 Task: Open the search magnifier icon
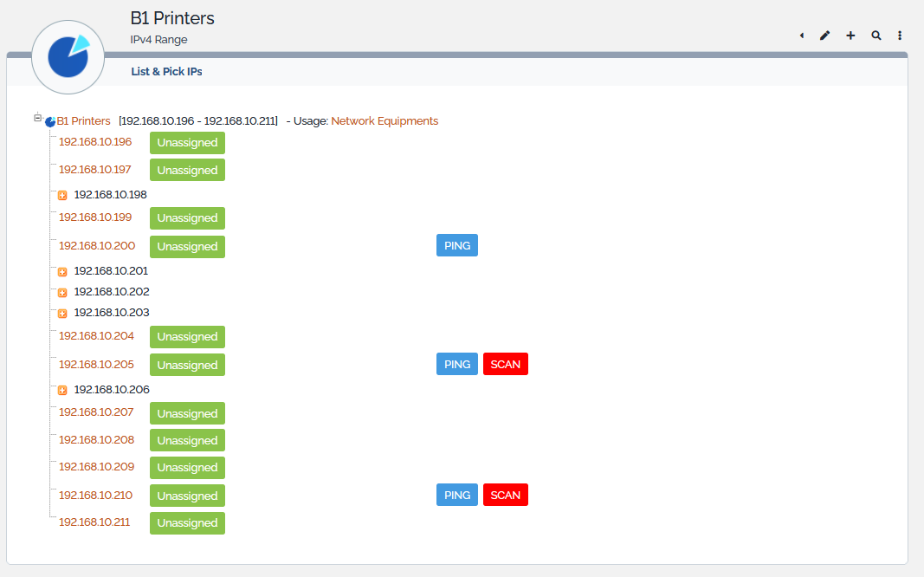(876, 36)
